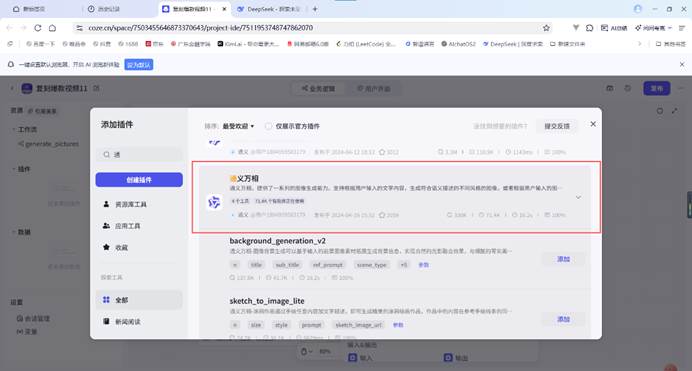Open the AIchatOS2 bookmark
The height and width of the screenshot is (371, 692).
(458, 44)
